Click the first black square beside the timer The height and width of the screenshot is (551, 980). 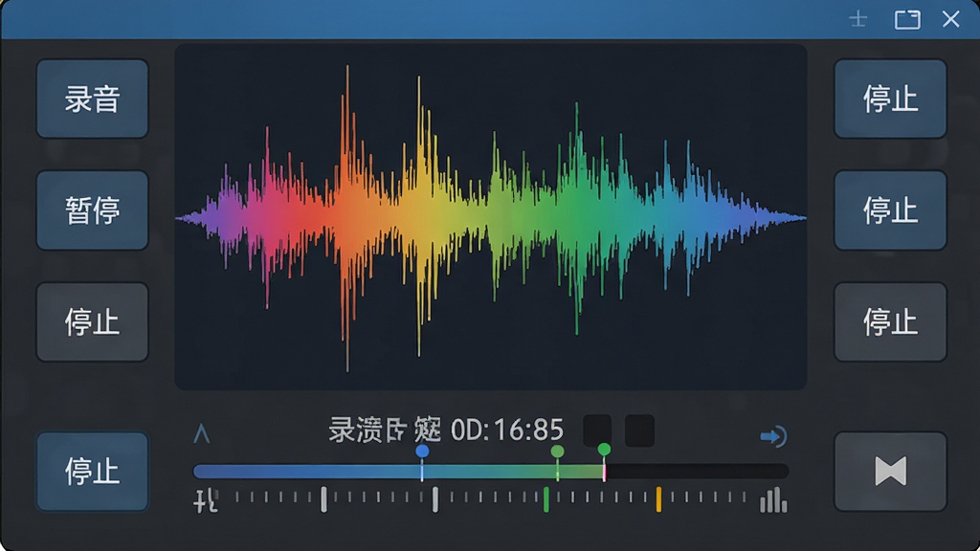[597, 430]
